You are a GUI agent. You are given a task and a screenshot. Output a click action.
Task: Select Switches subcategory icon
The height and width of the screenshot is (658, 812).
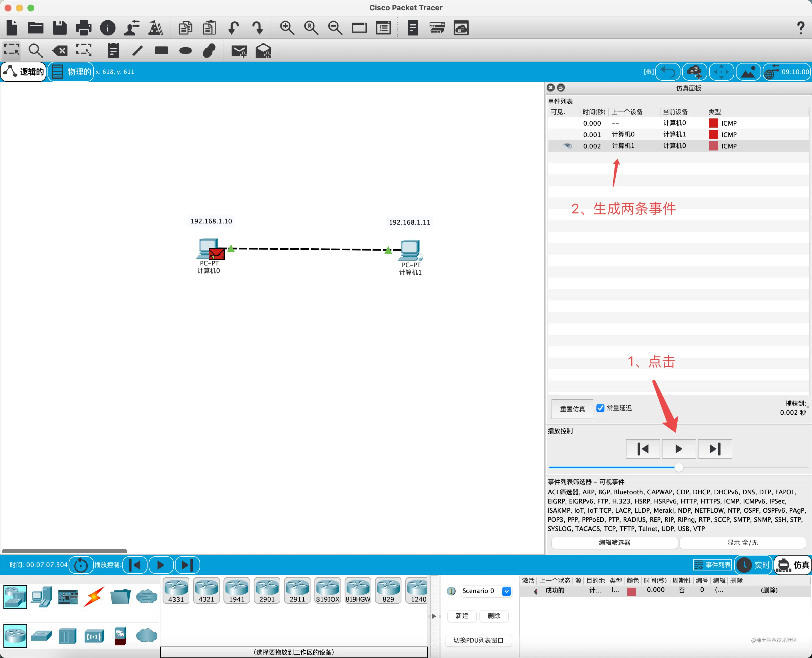[41, 636]
